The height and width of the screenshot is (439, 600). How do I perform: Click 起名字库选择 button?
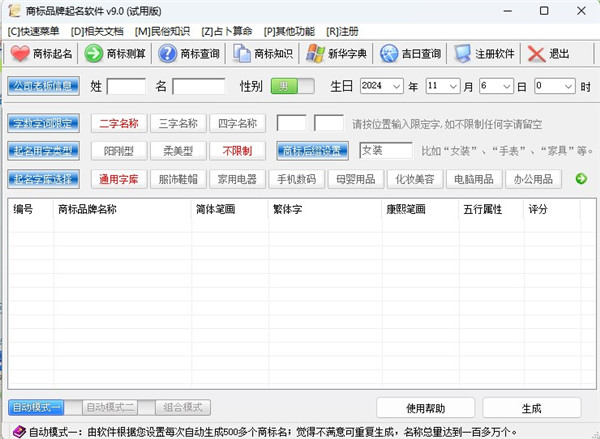(43, 179)
